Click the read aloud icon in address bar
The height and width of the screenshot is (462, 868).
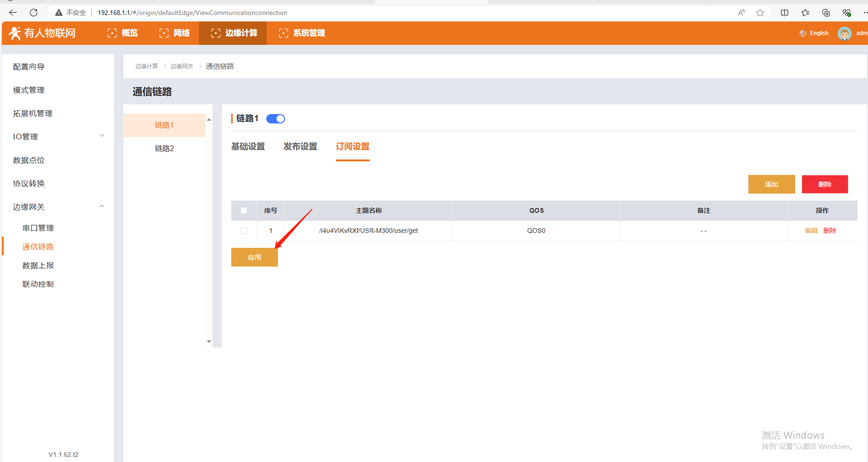click(741, 13)
